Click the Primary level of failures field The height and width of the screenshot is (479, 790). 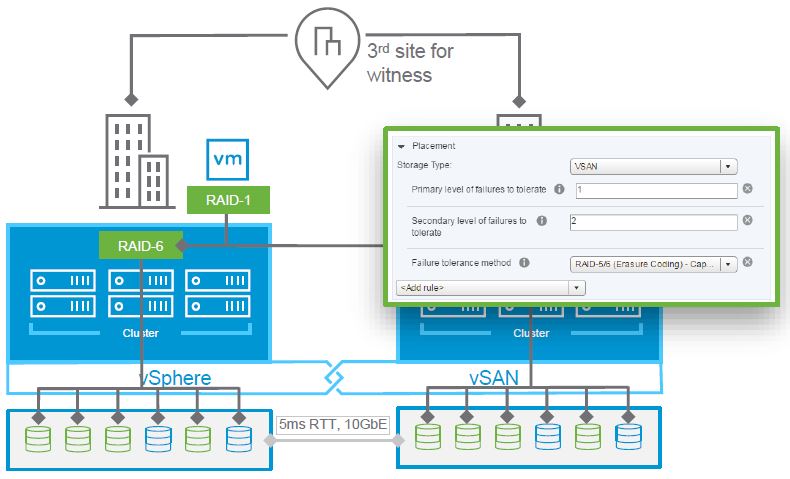tap(656, 190)
